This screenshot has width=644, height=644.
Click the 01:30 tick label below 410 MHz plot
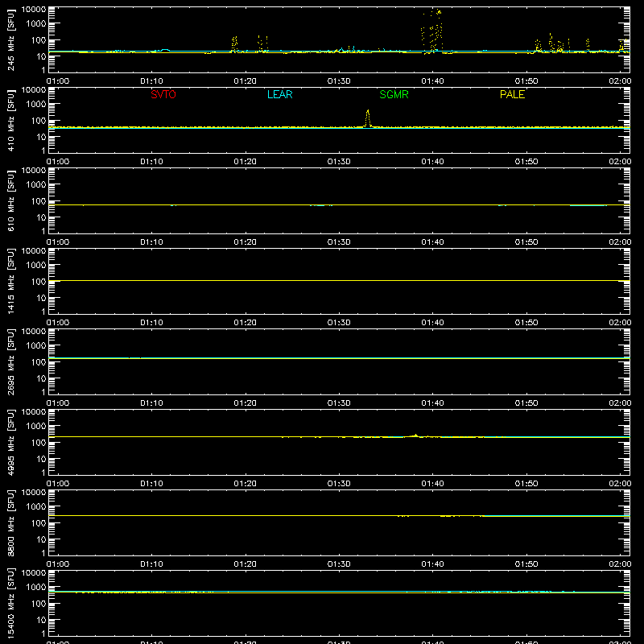pos(339,162)
